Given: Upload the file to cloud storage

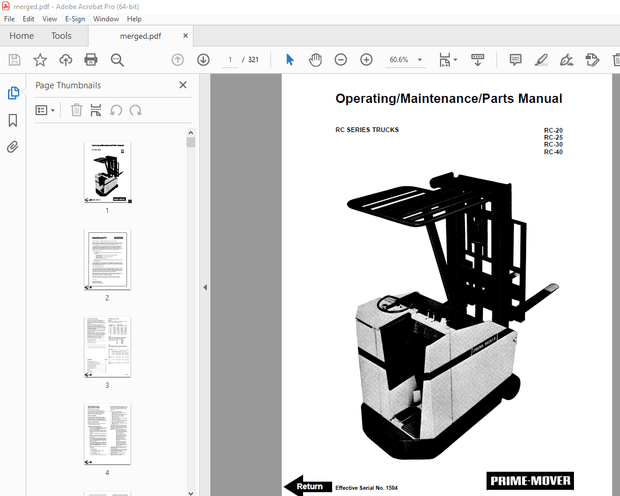Looking at the screenshot, I should coord(66,60).
